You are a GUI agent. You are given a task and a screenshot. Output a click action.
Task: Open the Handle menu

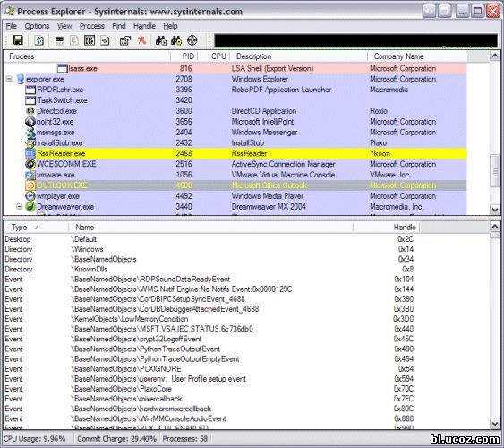[x=144, y=26]
